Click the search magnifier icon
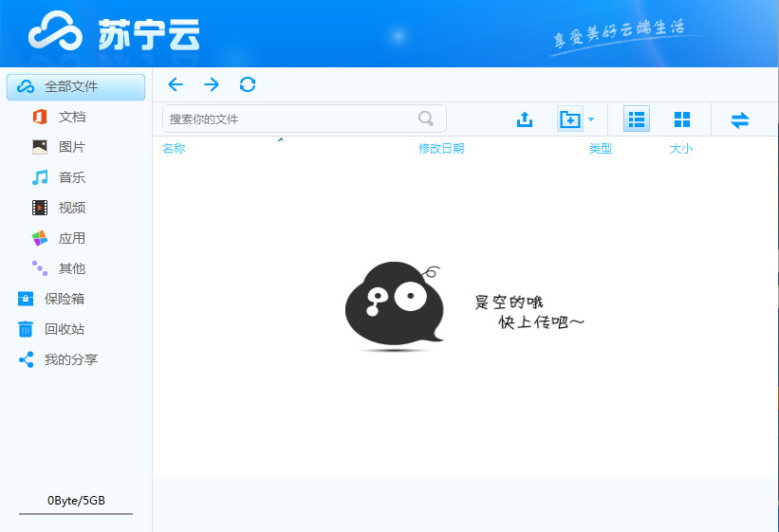Screen dimensions: 779x532 click(426, 119)
